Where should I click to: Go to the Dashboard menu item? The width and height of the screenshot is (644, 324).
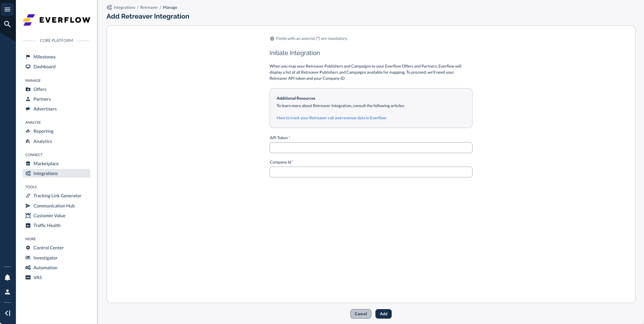[x=44, y=67]
